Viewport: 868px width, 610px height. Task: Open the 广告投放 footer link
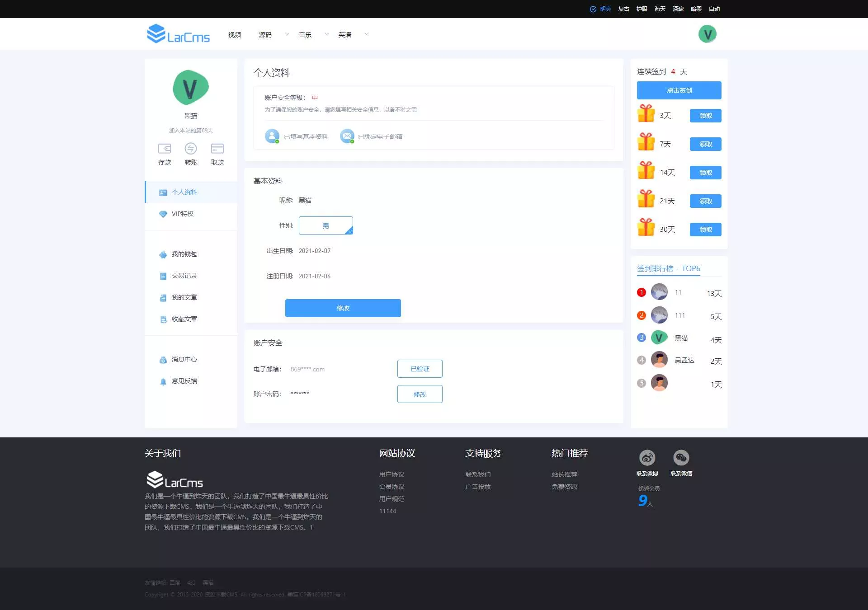pyautogui.click(x=478, y=487)
